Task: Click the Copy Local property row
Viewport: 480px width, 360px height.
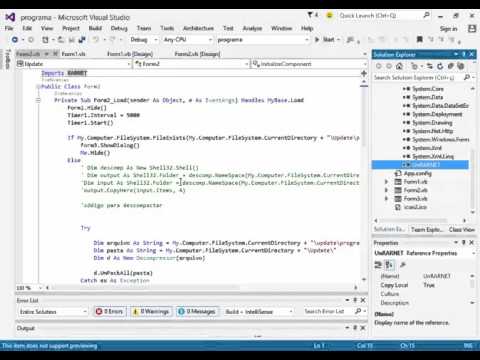Action: point(424,285)
